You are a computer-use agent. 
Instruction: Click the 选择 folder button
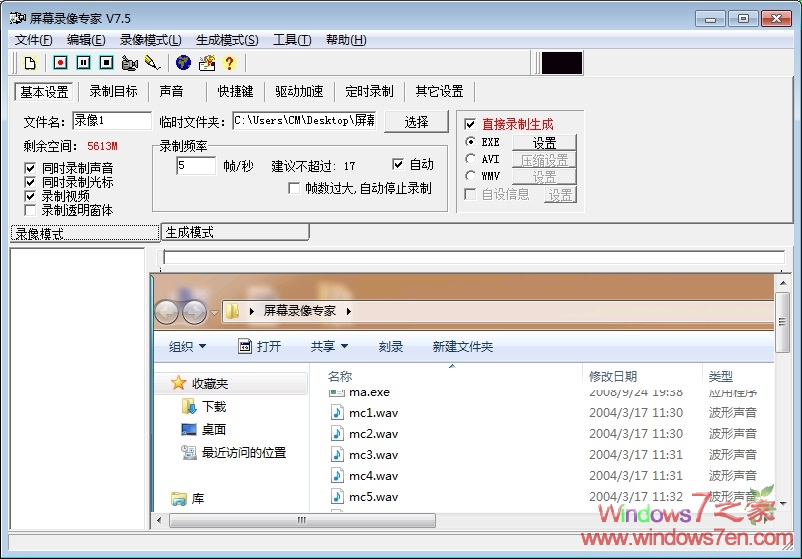click(x=416, y=121)
